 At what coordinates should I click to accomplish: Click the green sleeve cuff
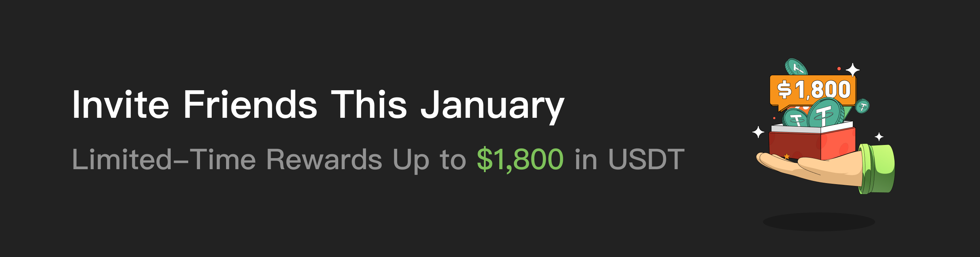coord(877,169)
